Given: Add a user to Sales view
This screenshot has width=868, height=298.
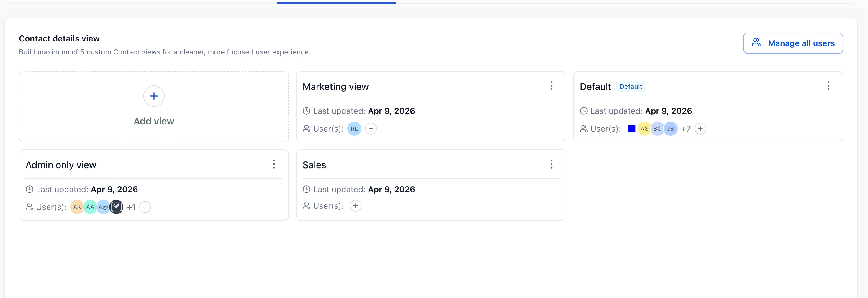Looking at the screenshot, I should click(355, 206).
